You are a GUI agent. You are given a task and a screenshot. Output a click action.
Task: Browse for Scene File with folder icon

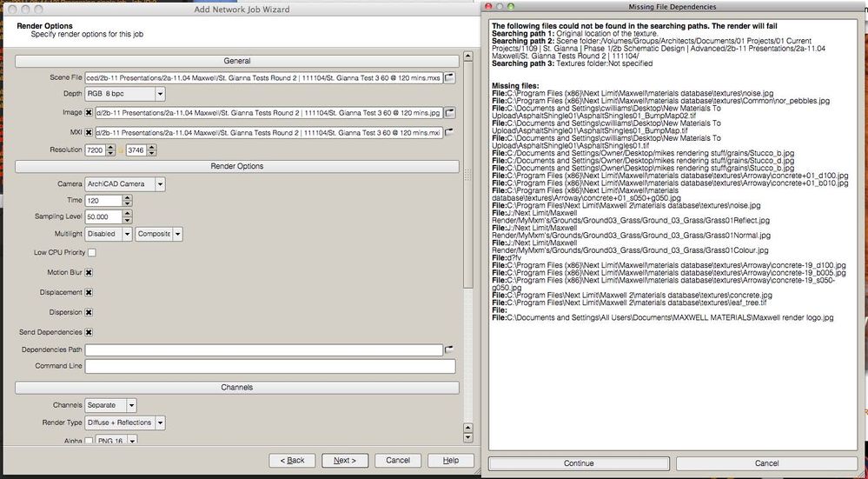[x=449, y=77]
